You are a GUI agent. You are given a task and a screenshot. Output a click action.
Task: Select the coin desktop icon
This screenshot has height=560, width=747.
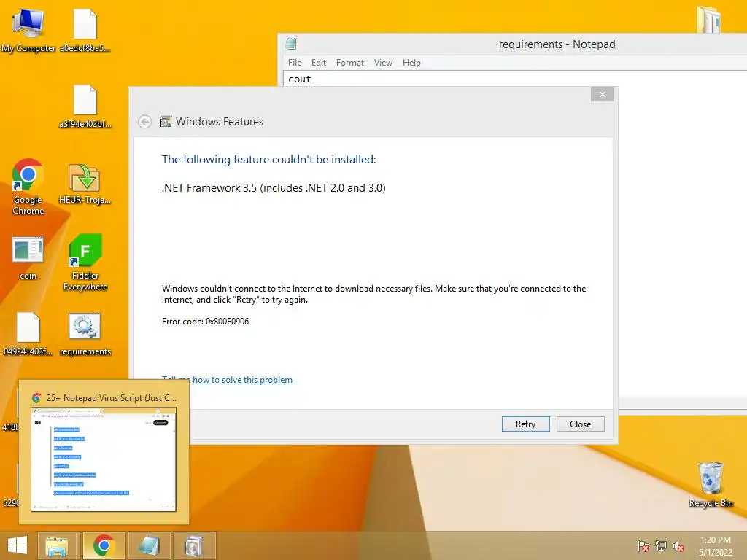coord(28,257)
